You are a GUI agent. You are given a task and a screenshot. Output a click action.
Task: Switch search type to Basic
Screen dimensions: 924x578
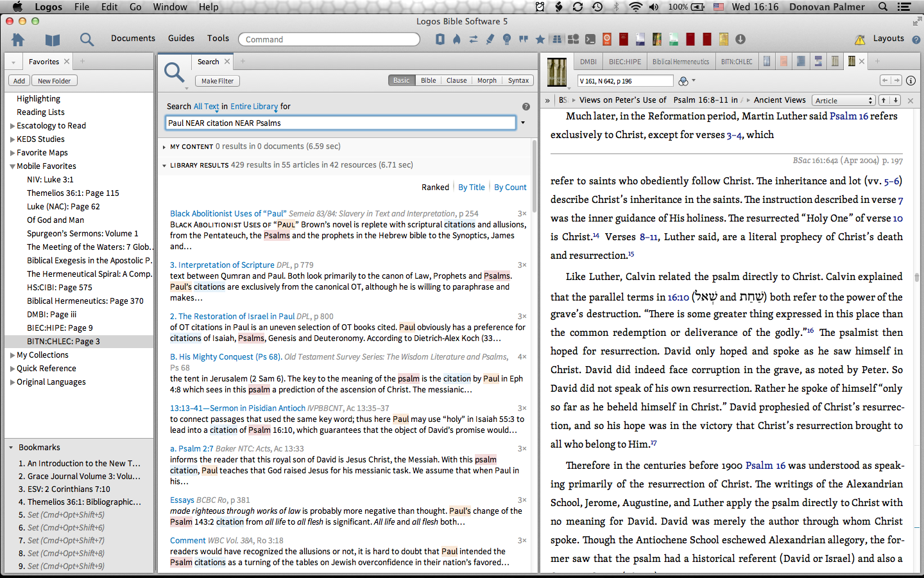tap(402, 80)
